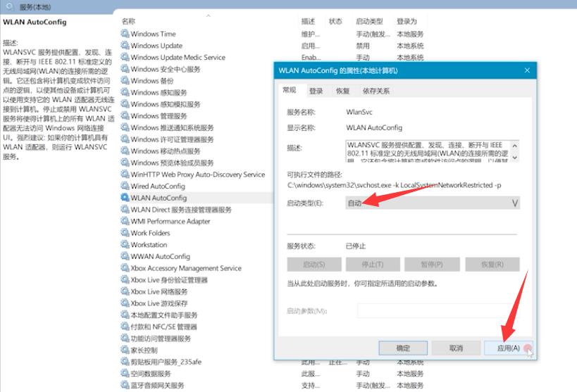Click the 取消 button

456,348
